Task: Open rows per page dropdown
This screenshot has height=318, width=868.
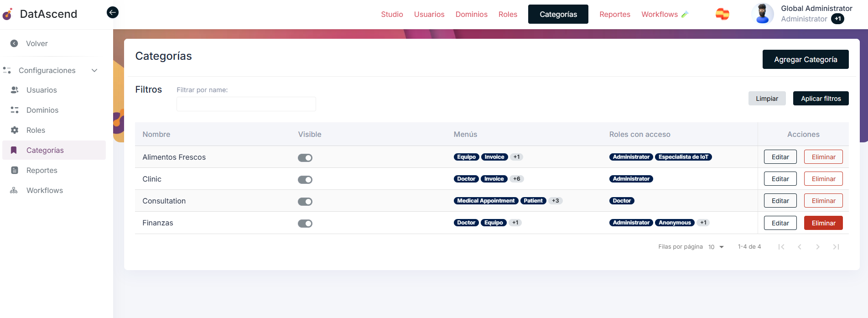Action: (x=716, y=247)
